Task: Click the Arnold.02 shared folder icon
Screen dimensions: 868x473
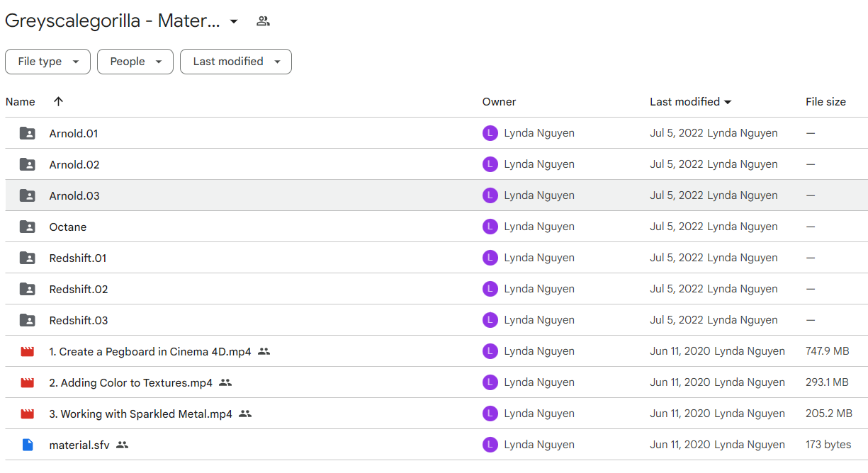Action: pos(27,164)
